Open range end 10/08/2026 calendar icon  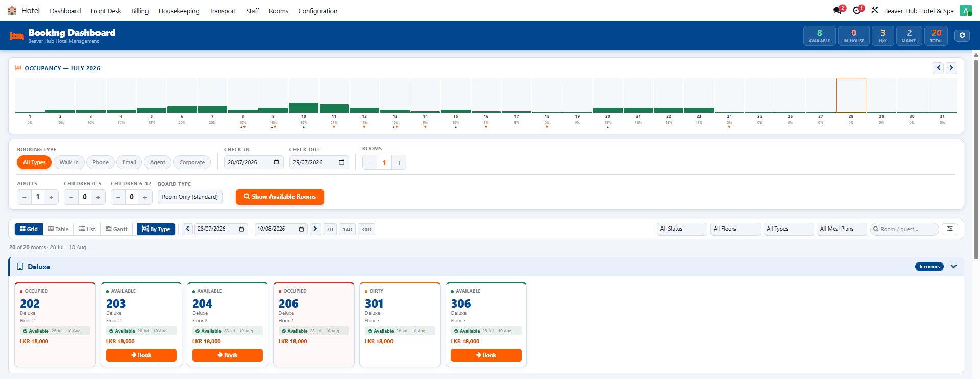[x=301, y=229]
